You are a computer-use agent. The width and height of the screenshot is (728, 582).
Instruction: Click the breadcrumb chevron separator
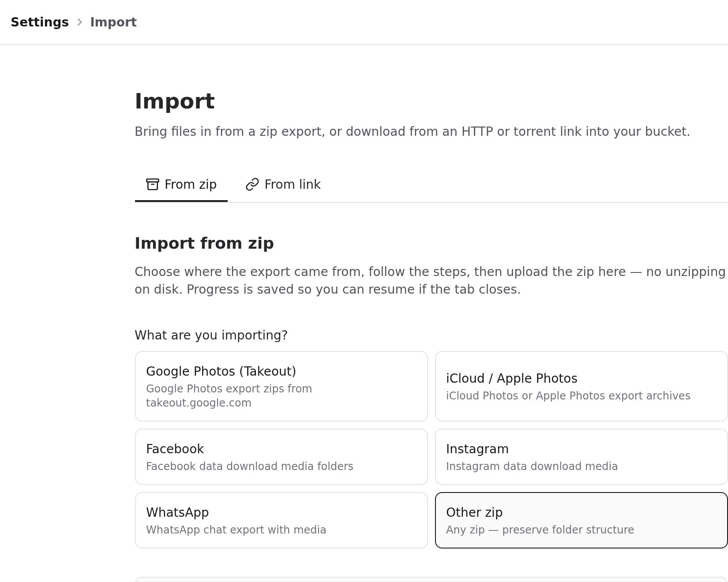pyautogui.click(x=79, y=22)
